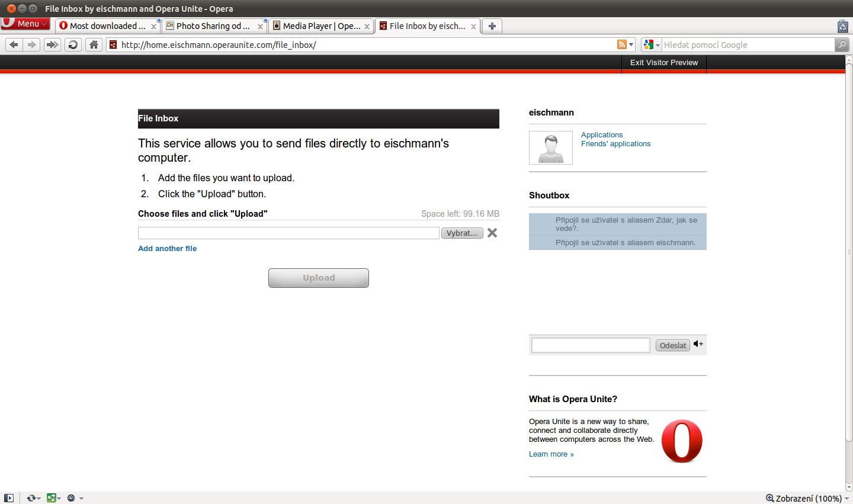The image size is (853, 504).
Task: Switch to the Media Player tab
Action: [x=320, y=26]
